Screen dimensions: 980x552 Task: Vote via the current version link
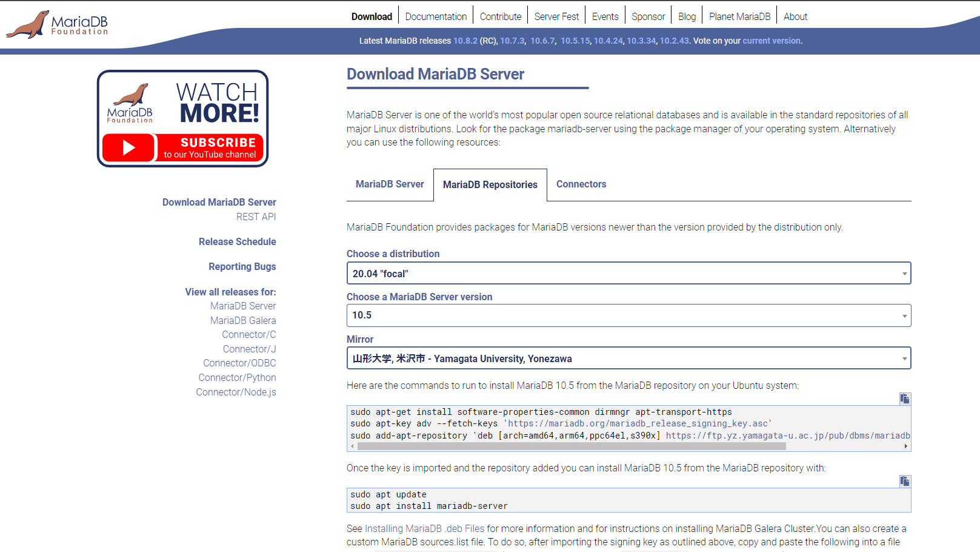point(771,41)
